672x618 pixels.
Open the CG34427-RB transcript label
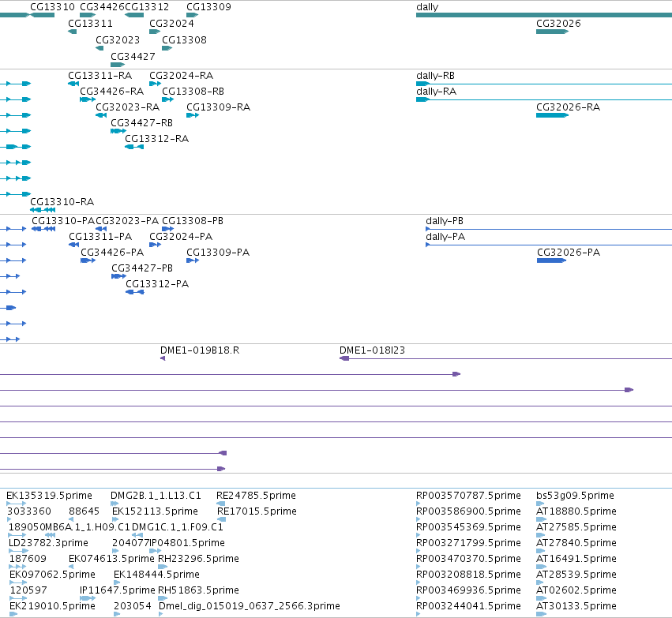pyautogui.click(x=142, y=123)
